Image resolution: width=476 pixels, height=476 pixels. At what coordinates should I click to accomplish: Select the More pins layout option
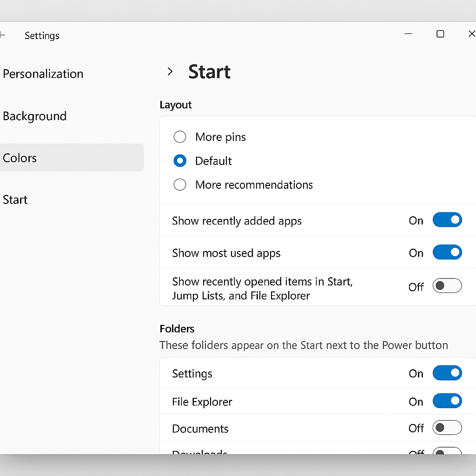coord(180,137)
